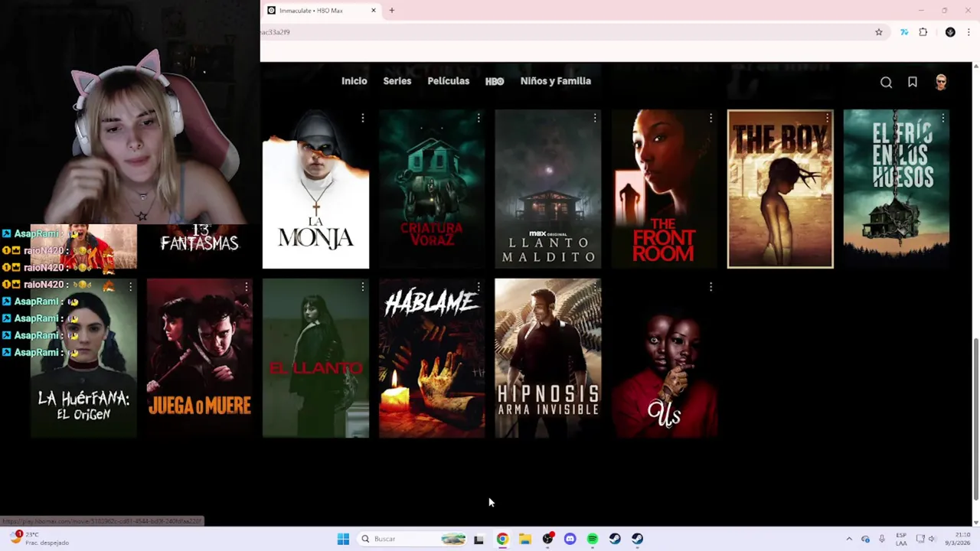This screenshot has height=551, width=980.
Task: Open options menu for Criatura Voraz
Action: tap(479, 118)
